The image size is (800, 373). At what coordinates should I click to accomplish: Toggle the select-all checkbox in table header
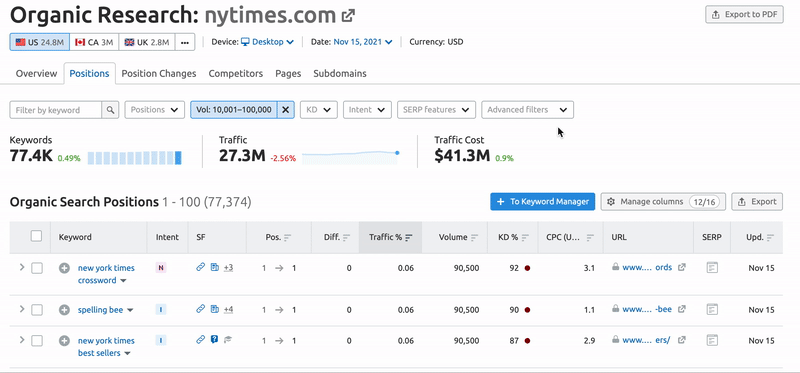(x=36, y=236)
